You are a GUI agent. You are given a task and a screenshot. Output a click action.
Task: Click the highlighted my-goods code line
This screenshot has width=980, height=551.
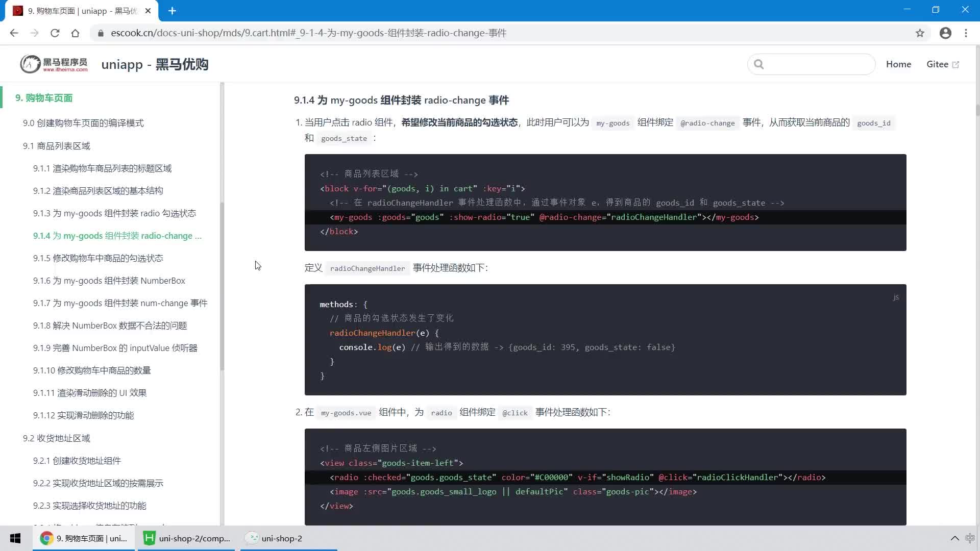[x=605, y=217]
